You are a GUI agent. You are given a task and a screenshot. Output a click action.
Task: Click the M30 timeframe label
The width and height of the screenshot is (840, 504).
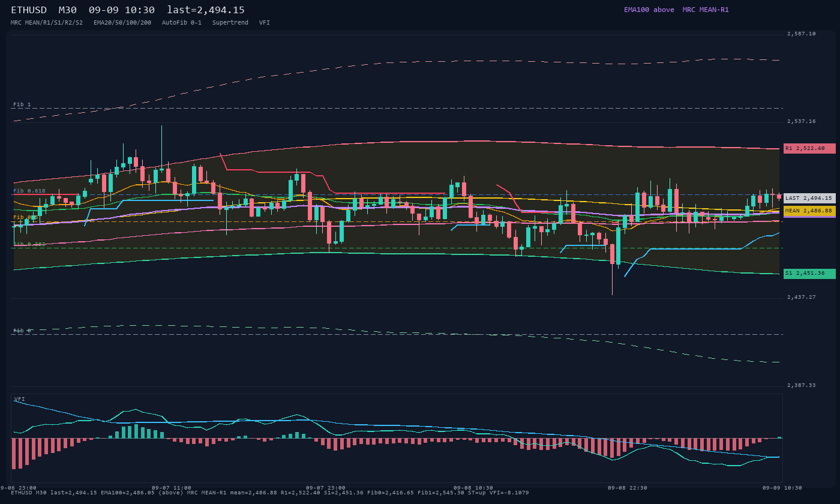click(69, 10)
